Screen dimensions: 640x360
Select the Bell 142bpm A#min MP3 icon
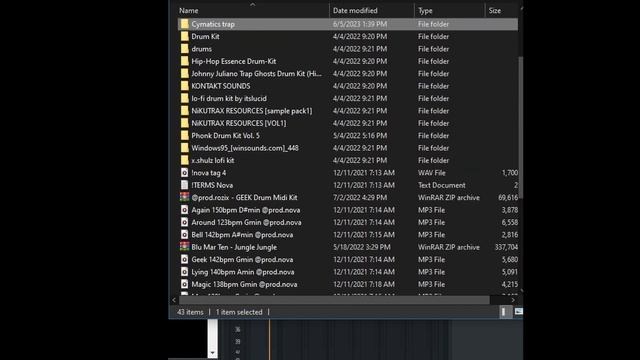184,234
